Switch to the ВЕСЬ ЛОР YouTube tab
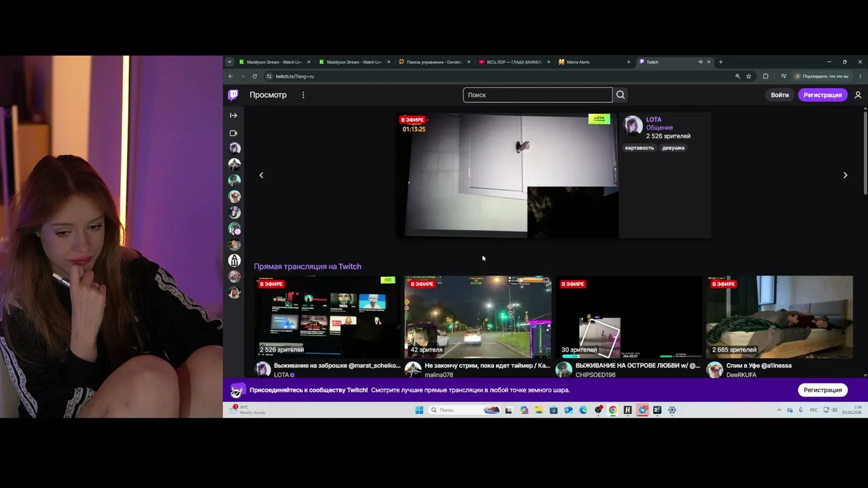 (x=514, y=62)
